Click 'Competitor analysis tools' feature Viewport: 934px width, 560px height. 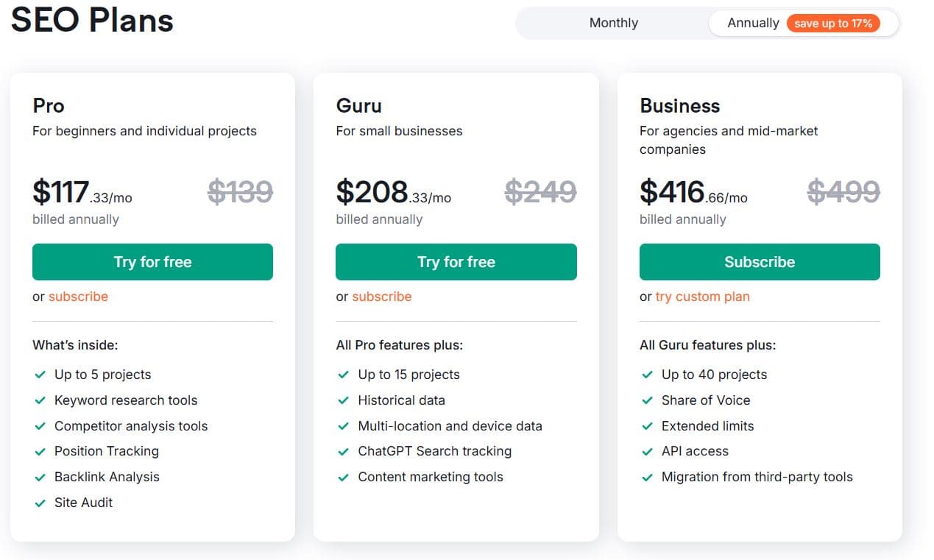coord(131,426)
